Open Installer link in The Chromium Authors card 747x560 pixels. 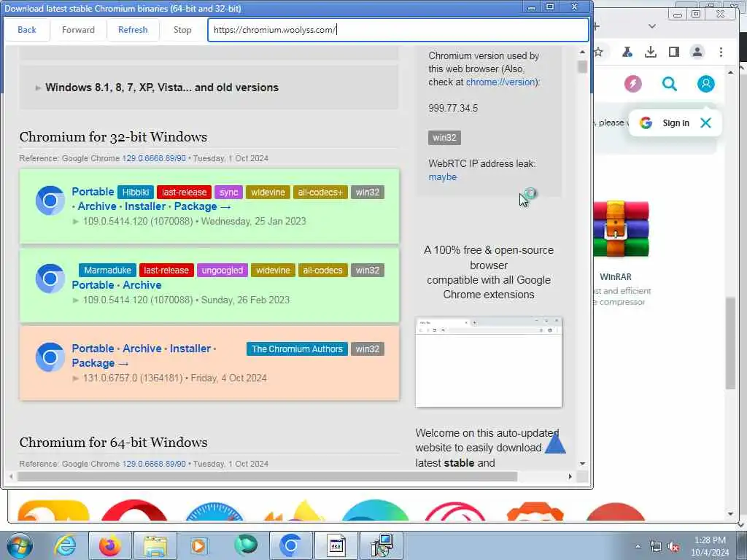tap(190, 349)
